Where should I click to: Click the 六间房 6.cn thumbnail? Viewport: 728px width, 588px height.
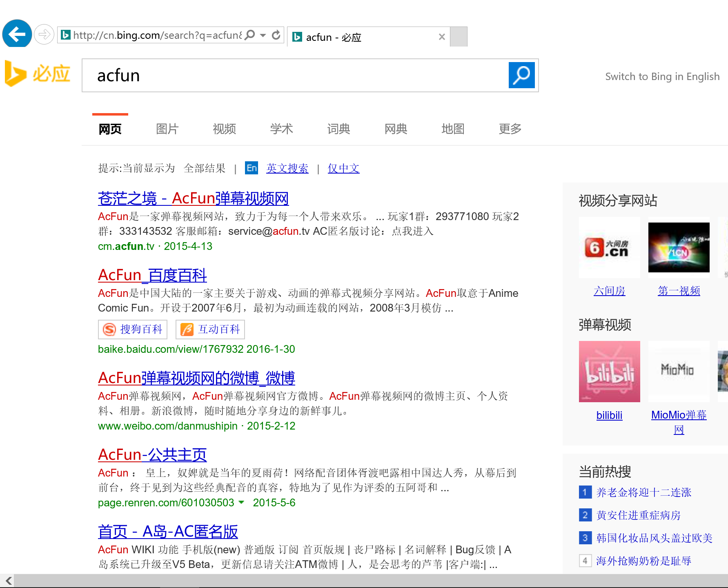pyautogui.click(x=610, y=247)
